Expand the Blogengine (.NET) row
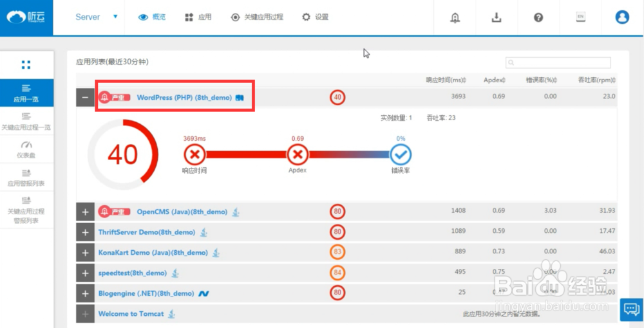 coord(85,293)
